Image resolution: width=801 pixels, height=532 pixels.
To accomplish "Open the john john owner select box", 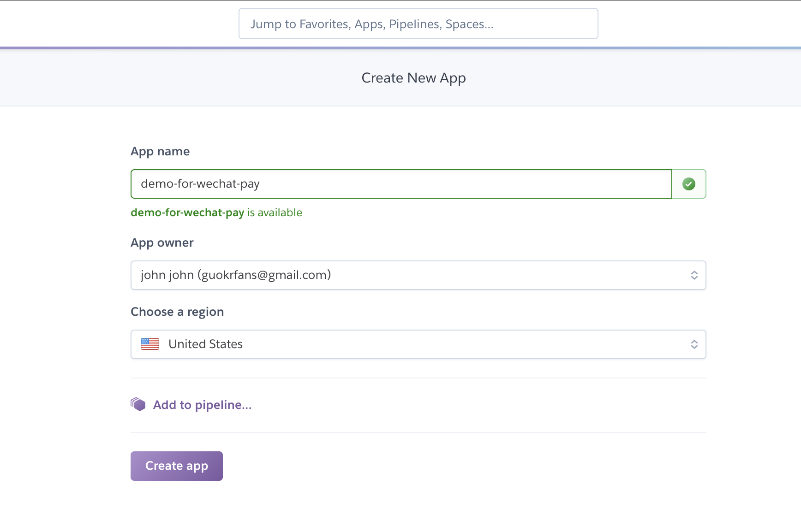I will 418,275.
